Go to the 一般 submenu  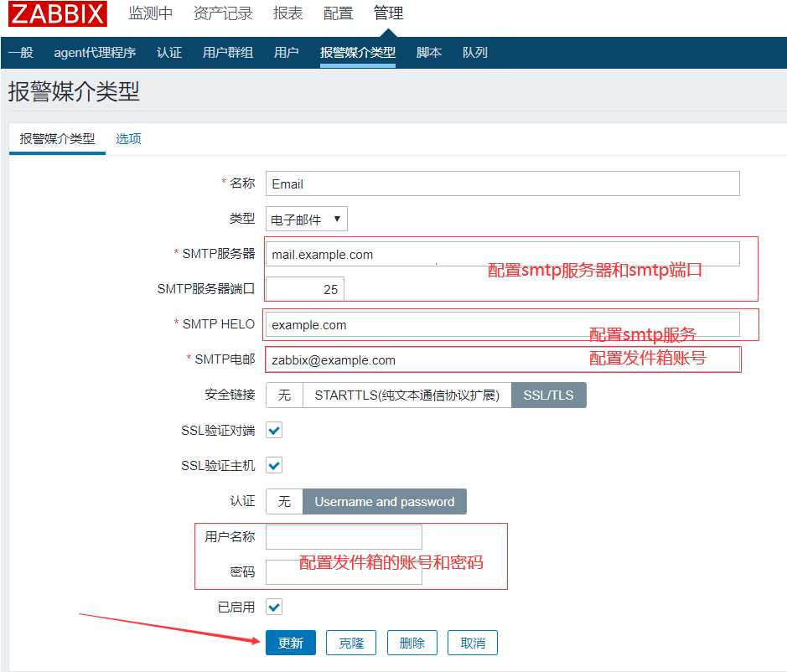[x=21, y=52]
